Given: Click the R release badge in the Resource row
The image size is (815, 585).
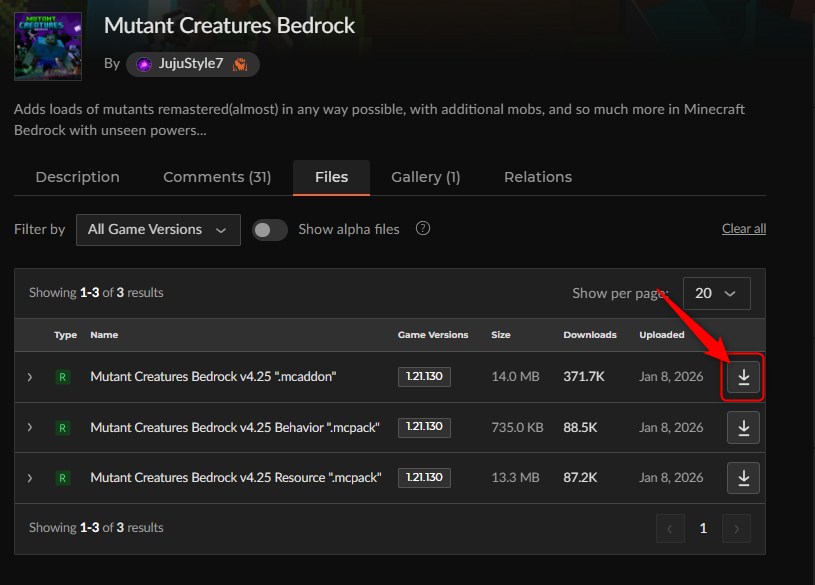Looking at the screenshot, I should (62, 478).
